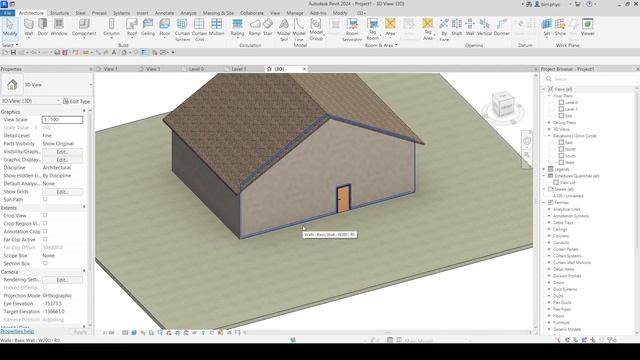Select the Component tool
This screenshot has width=640, height=360.
pyautogui.click(x=84, y=27)
